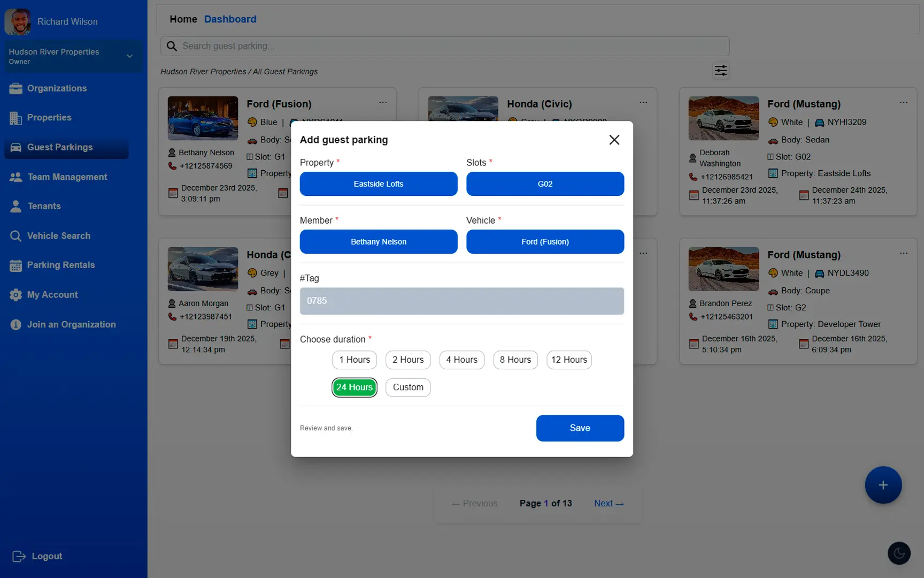Screen dimensions: 924x578
Task: Select the Home tab
Action: point(183,19)
